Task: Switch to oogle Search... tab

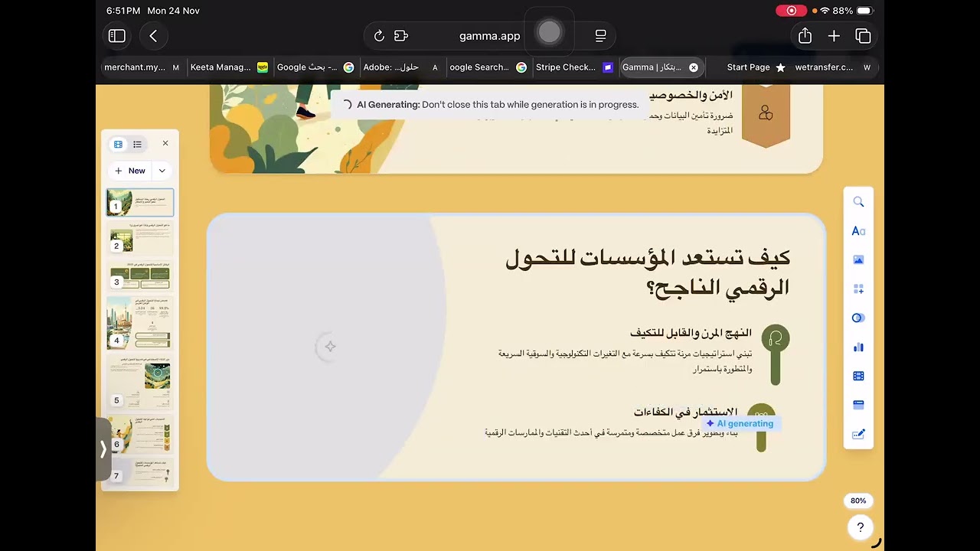Action: tap(488, 67)
